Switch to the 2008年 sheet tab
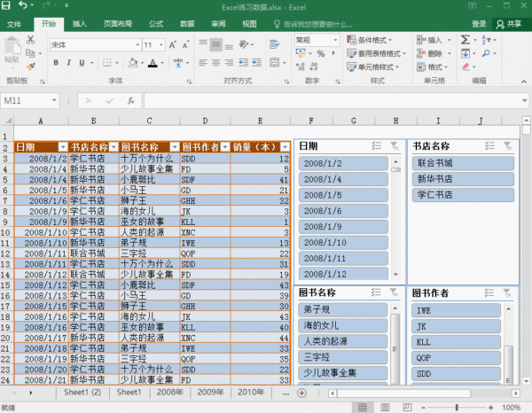 coord(169,393)
